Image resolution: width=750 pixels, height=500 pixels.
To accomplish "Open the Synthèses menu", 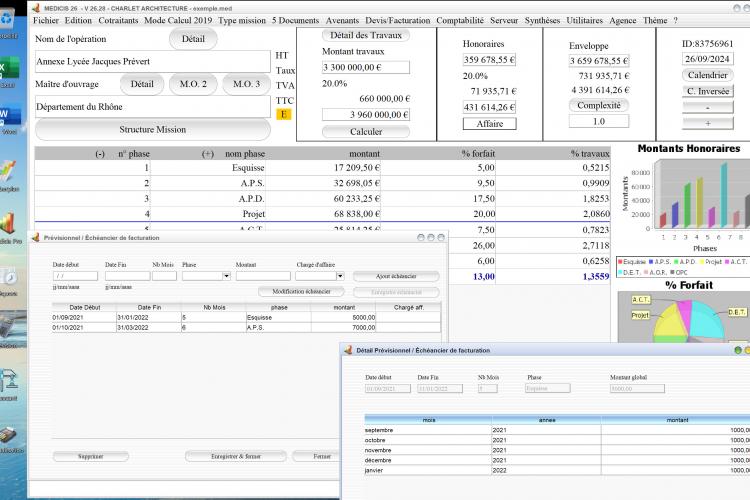I will tap(542, 21).
